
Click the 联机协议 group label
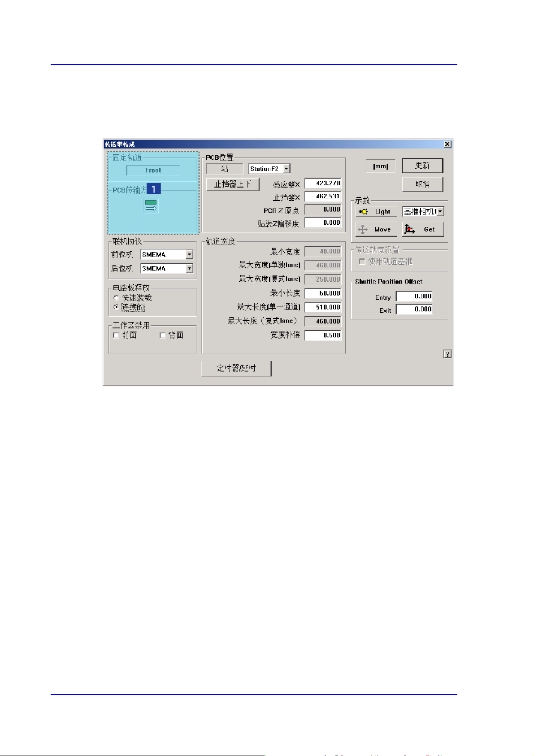[x=127, y=241]
